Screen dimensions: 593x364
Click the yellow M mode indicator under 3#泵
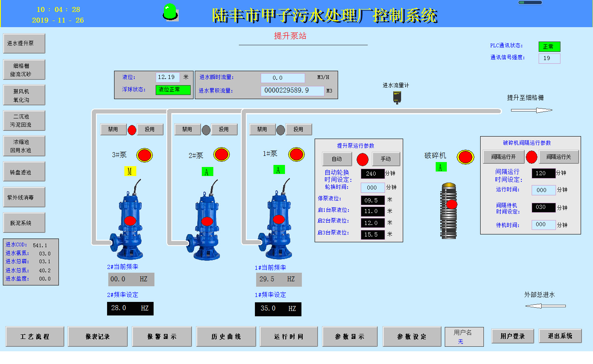[x=130, y=171]
